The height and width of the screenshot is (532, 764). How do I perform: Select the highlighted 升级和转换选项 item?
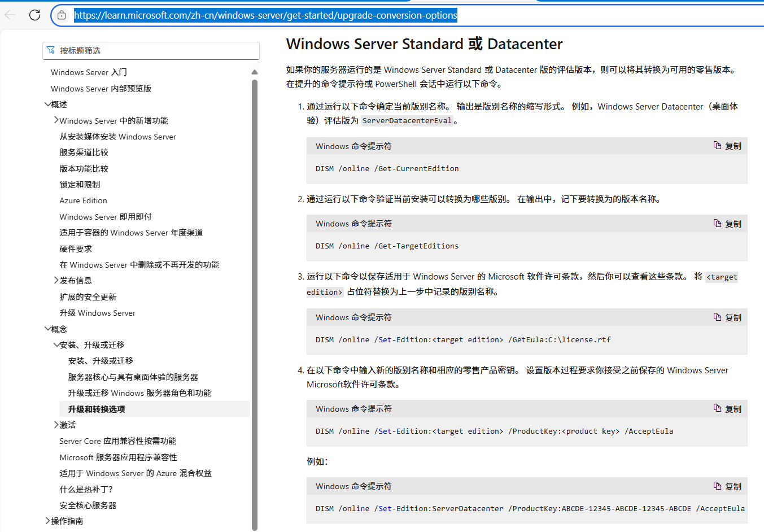154,409
